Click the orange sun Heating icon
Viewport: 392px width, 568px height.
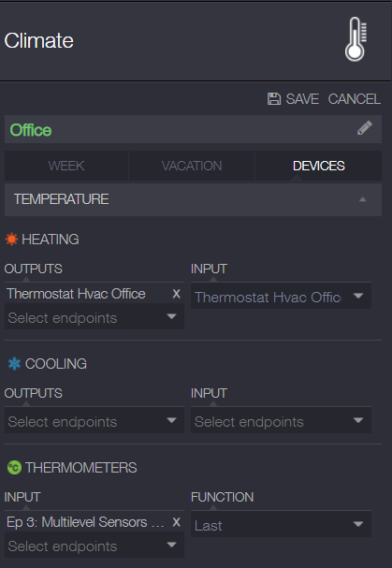pyautogui.click(x=11, y=239)
